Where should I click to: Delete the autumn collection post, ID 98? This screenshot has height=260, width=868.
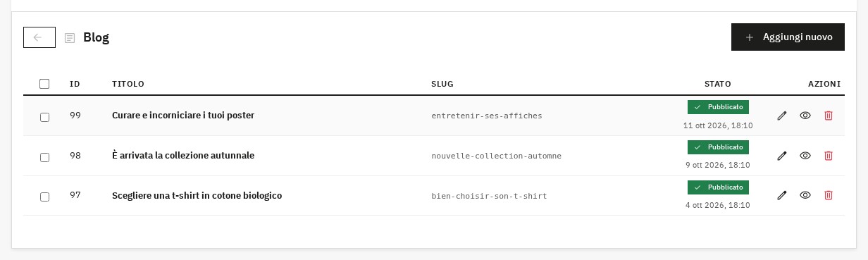[x=829, y=156]
